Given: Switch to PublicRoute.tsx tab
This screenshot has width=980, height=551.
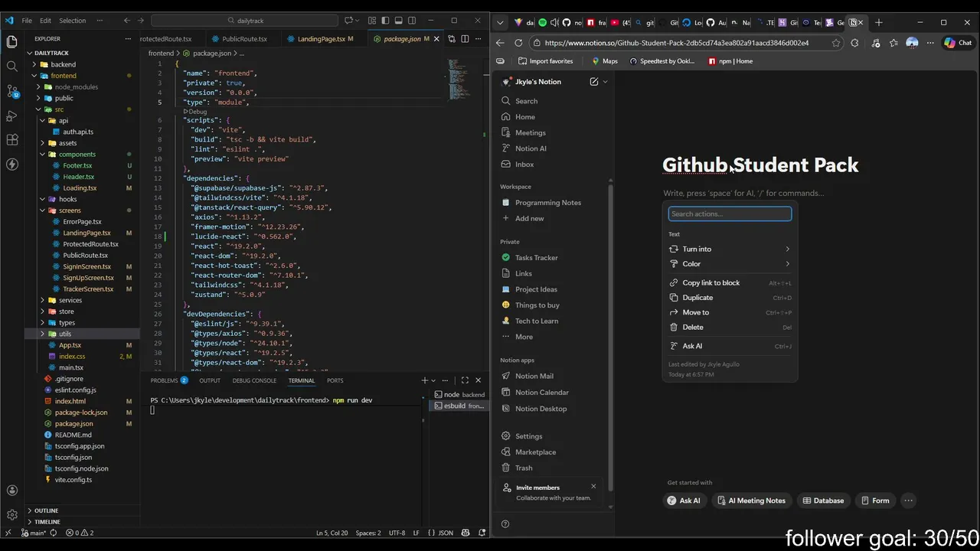Looking at the screenshot, I should click(x=244, y=39).
